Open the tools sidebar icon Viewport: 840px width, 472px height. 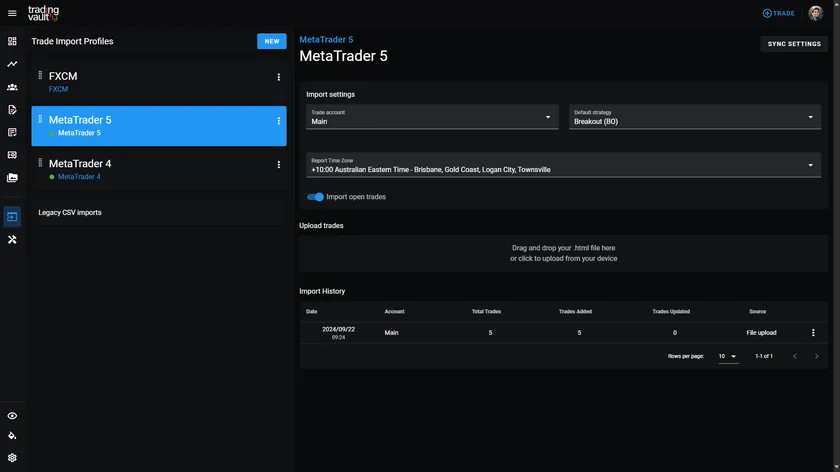12,239
